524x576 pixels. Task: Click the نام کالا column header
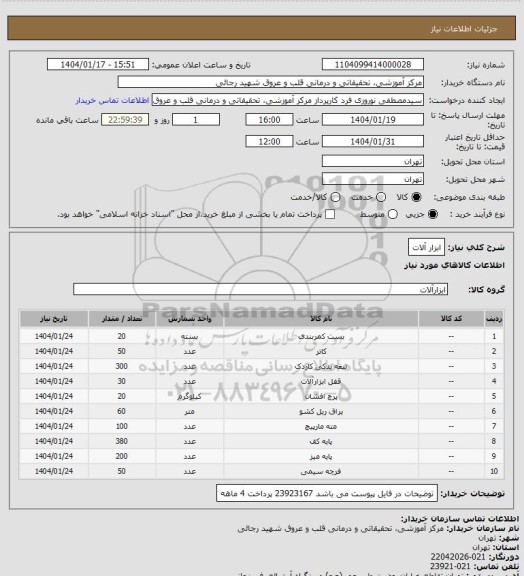coord(321,318)
